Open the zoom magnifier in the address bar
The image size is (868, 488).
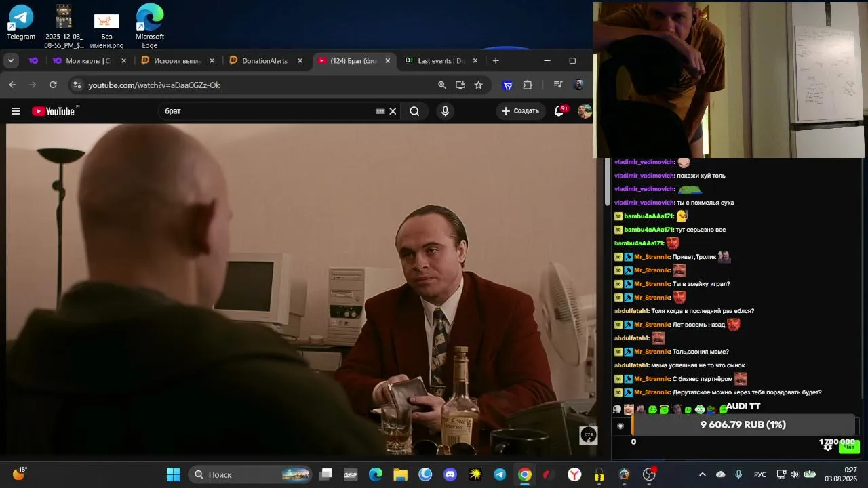click(x=442, y=85)
